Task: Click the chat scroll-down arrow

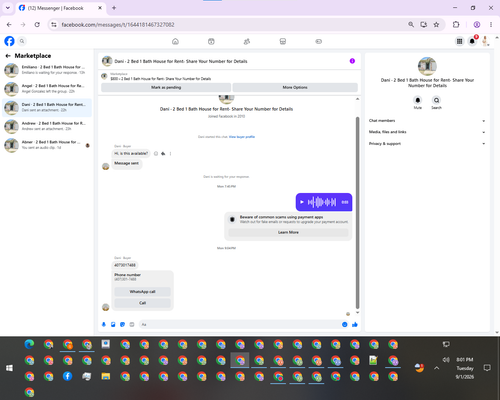Action: (357, 312)
